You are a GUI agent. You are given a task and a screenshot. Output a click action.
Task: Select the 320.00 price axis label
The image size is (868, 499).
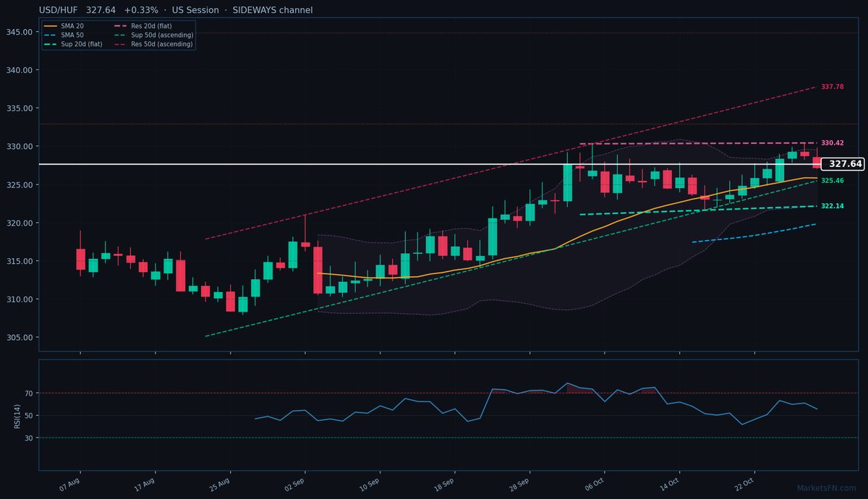[x=19, y=223]
